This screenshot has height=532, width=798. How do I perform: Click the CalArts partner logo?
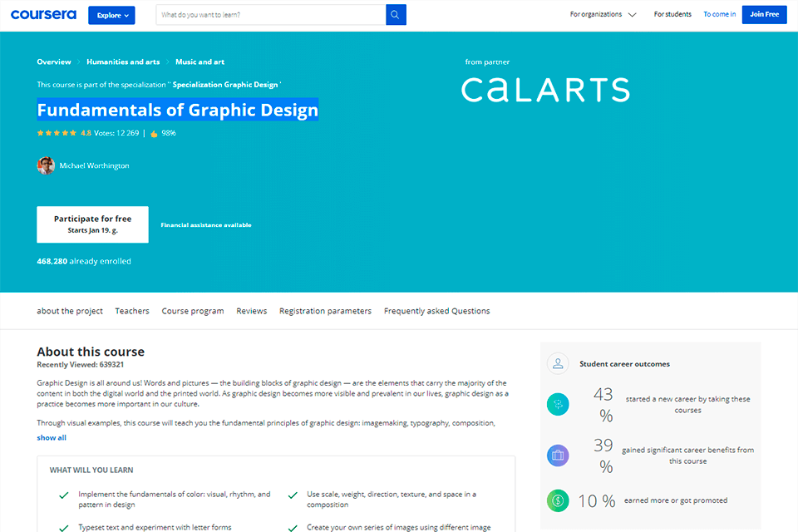(545, 89)
